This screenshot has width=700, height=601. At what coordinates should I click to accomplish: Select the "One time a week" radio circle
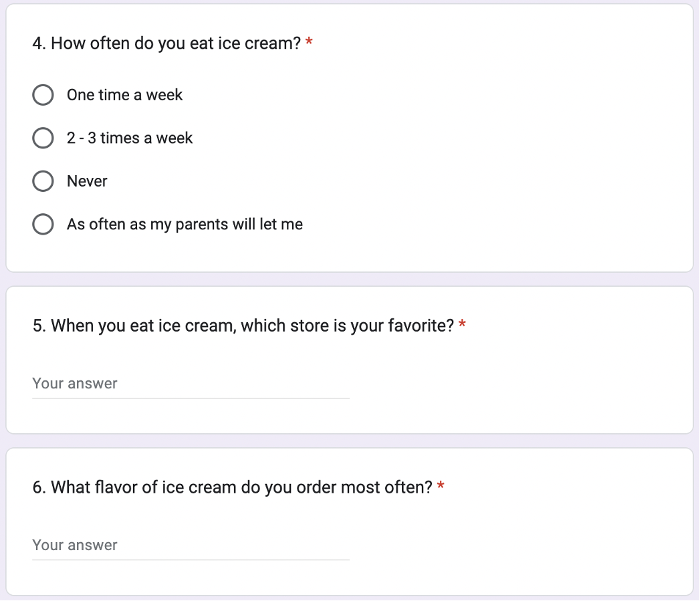pyautogui.click(x=43, y=95)
